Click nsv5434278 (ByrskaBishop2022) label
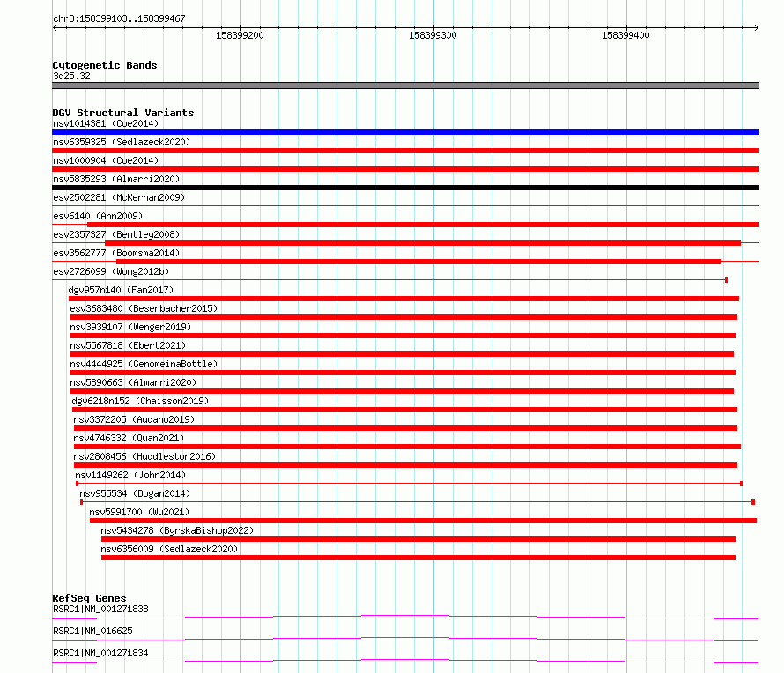 coord(177,530)
